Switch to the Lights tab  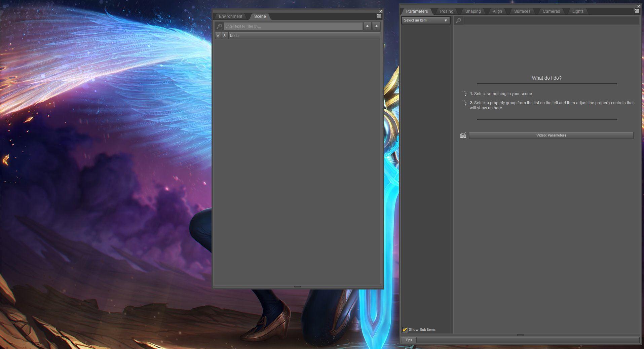578,11
